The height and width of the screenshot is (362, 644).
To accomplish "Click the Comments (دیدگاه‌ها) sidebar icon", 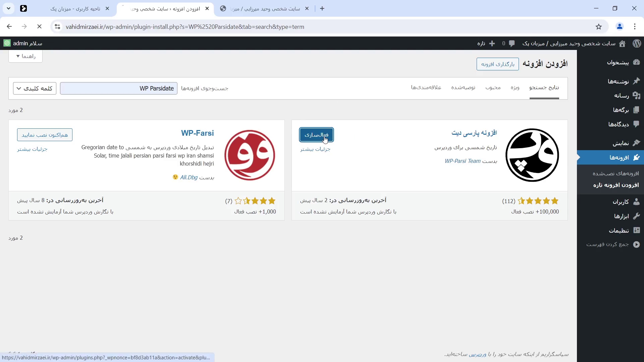I will 636,124.
